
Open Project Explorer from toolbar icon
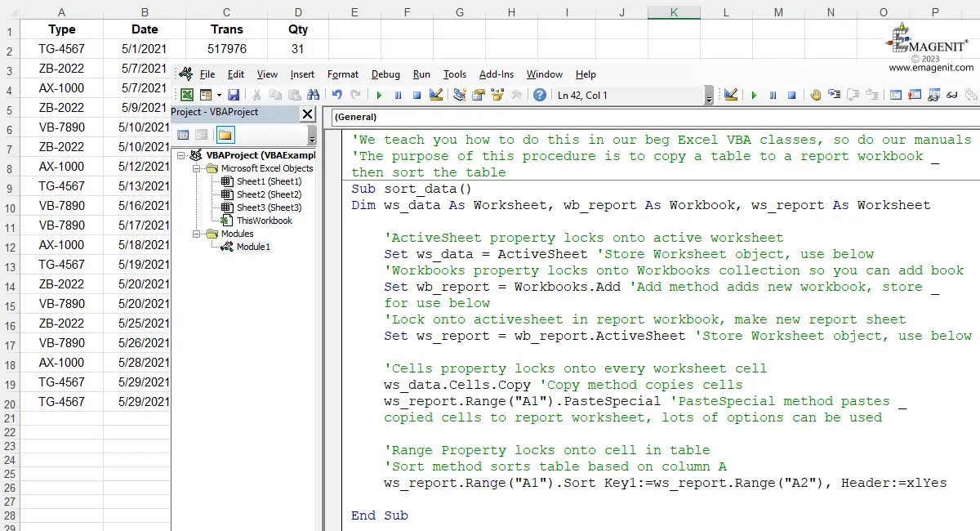tap(460, 95)
